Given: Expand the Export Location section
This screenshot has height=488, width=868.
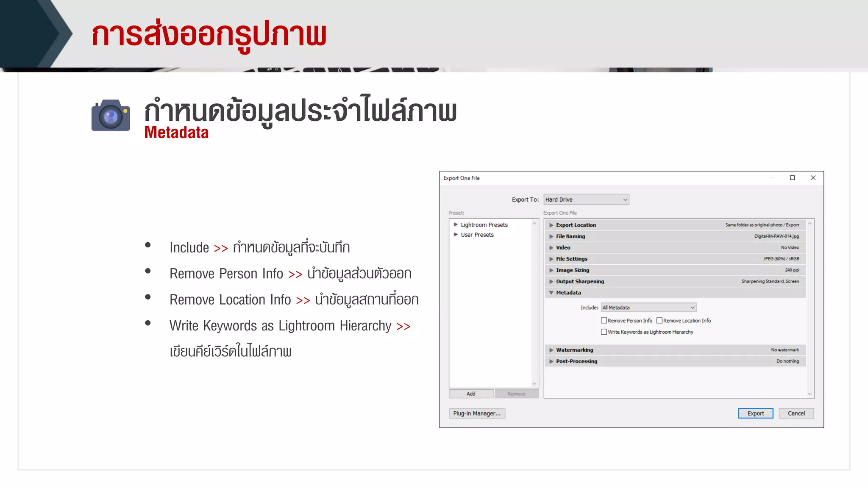Looking at the screenshot, I should tap(551, 225).
